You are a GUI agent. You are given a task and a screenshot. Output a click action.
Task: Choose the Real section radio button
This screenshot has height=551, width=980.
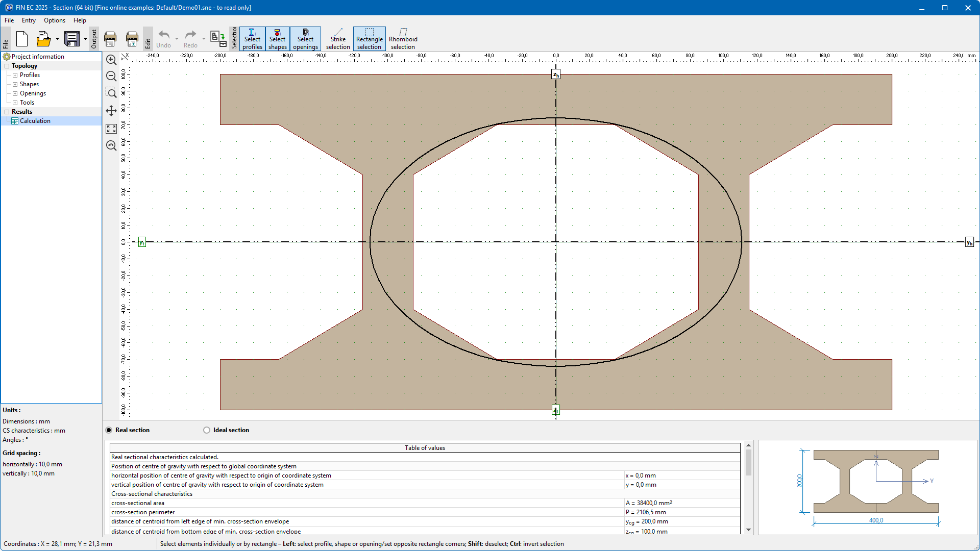pos(109,430)
